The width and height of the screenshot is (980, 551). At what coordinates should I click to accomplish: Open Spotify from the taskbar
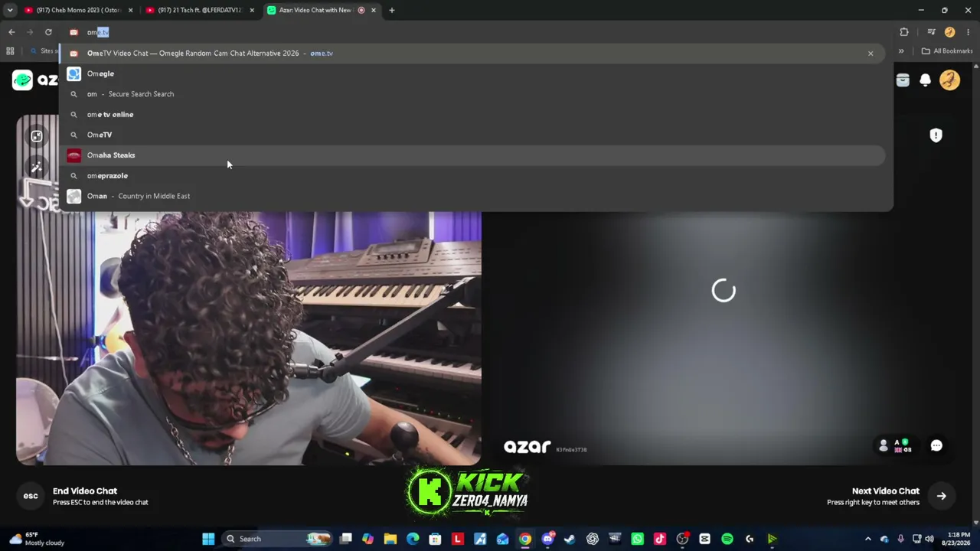click(x=727, y=539)
